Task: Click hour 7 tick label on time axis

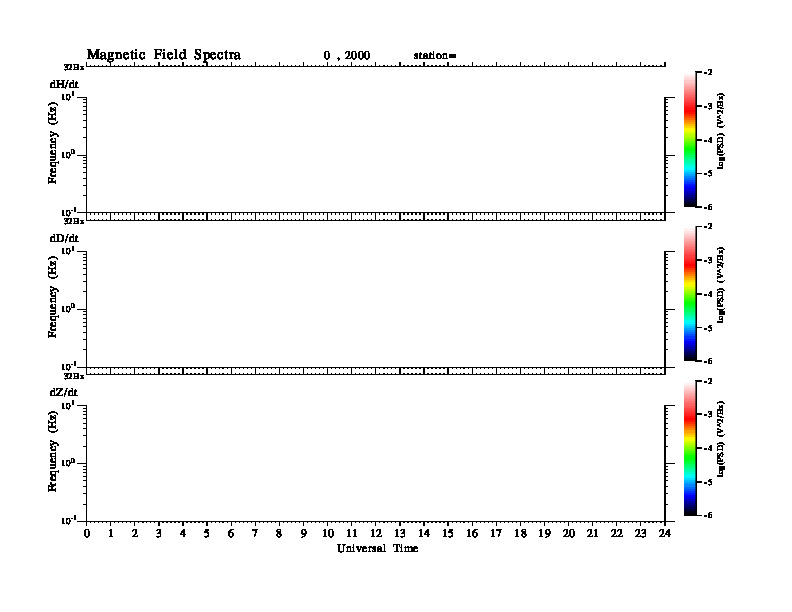Action: [256, 534]
